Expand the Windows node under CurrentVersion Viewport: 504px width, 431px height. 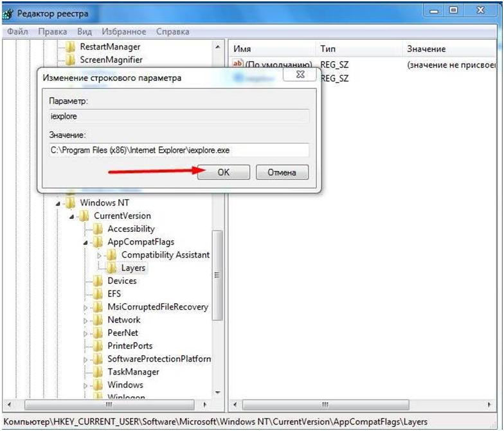click(85, 385)
